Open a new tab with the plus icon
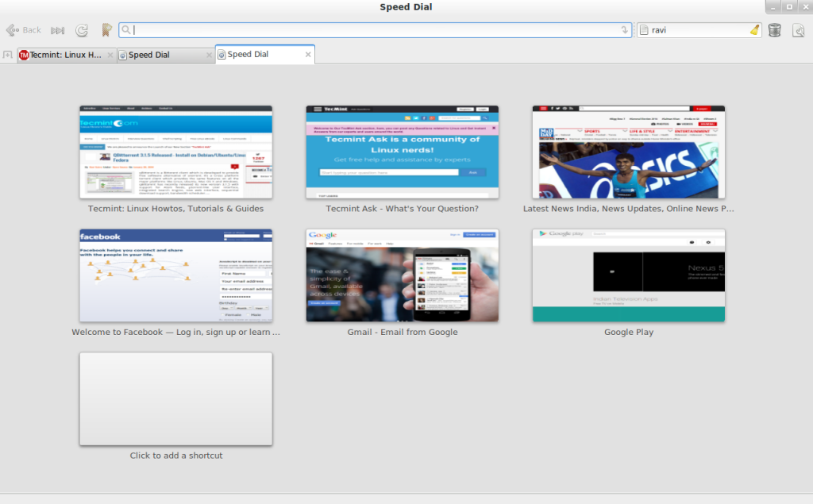This screenshot has height=504, width=813. (x=7, y=55)
